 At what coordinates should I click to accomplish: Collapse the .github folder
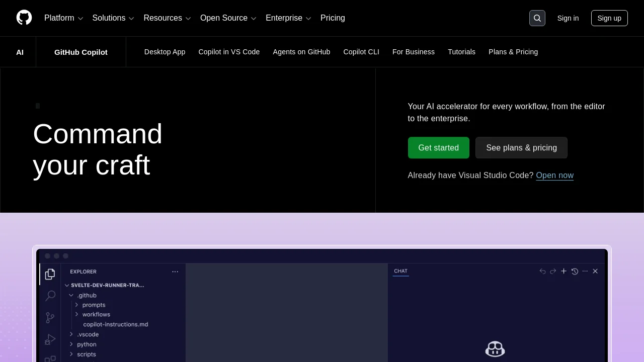pos(83,295)
